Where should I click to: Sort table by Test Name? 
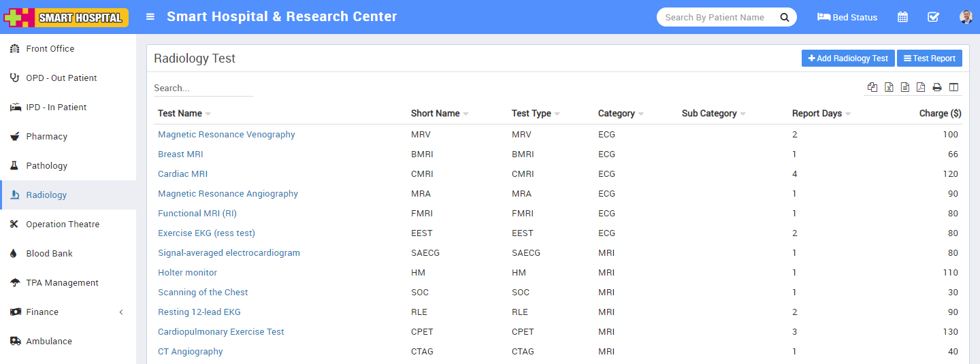click(x=180, y=114)
